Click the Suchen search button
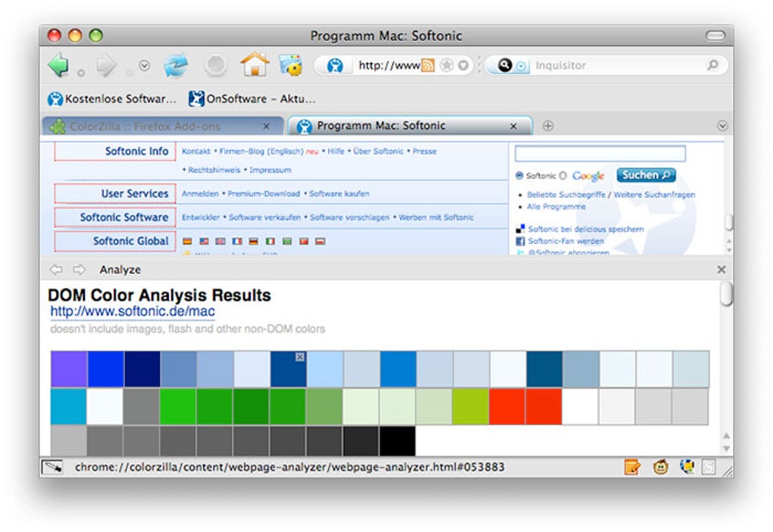 (646, 175)
